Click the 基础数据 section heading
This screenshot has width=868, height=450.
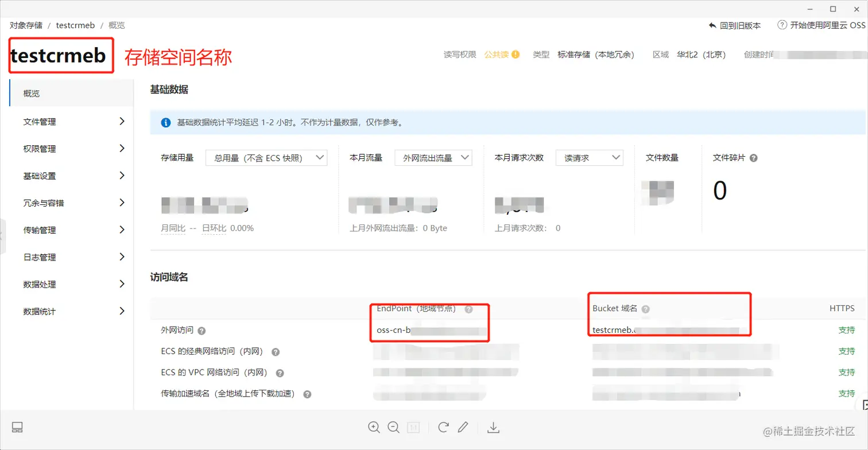click(x=169, y=90)
